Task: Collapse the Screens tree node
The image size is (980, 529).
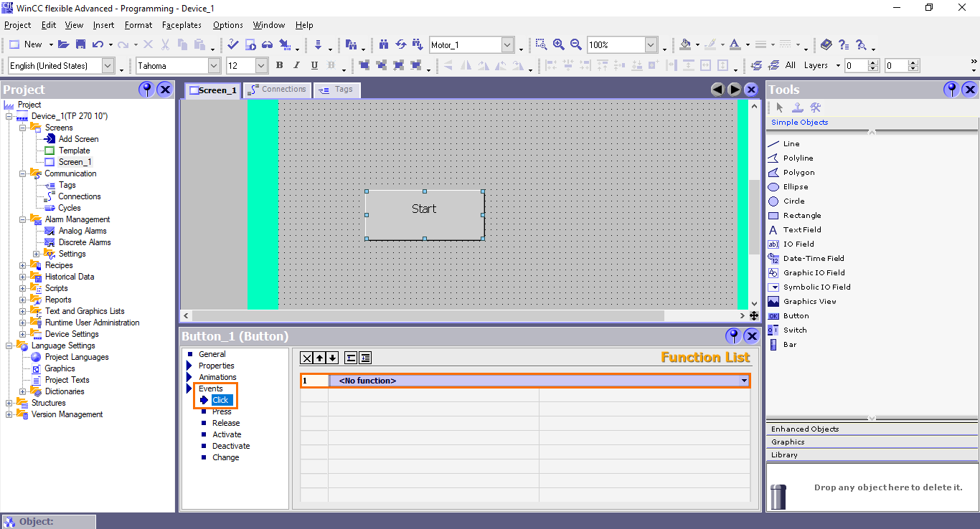Action: [x=22, y=128]
